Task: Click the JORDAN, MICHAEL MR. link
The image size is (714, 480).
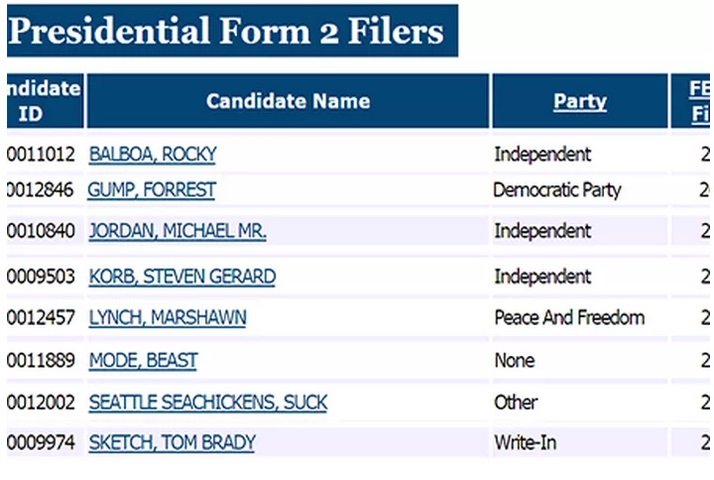Action: pyautogui.click(x=177, y=231)
